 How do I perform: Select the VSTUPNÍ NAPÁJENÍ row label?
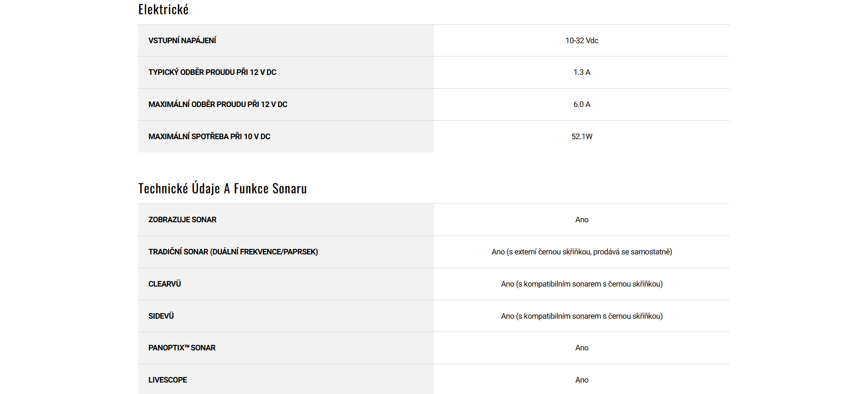pos(182,40)
